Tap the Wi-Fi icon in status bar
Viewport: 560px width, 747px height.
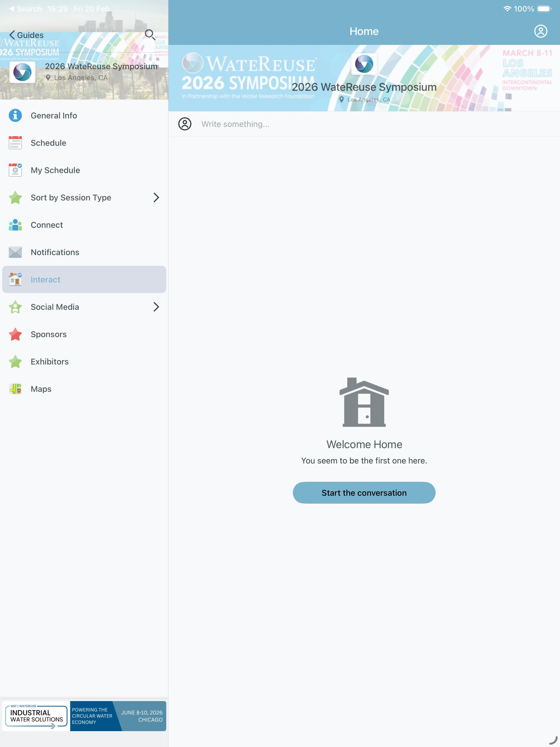tap(507, 9)
